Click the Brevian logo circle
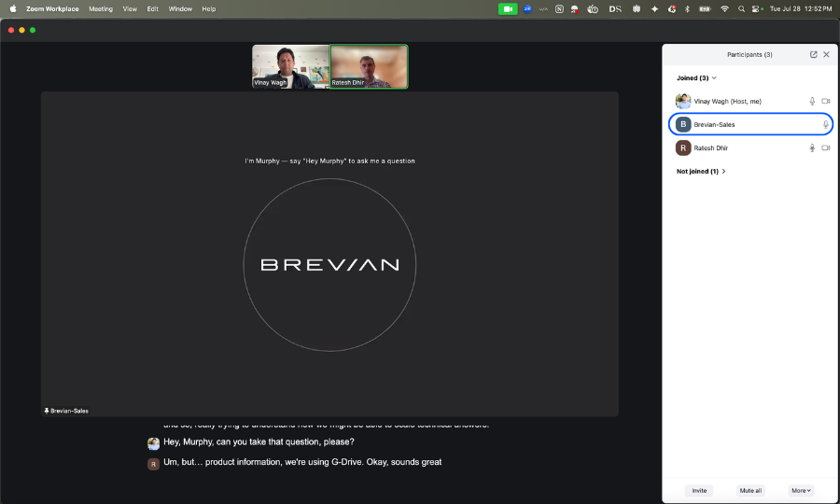This screenshot has height=504, width=840. (x=329, y=265)
